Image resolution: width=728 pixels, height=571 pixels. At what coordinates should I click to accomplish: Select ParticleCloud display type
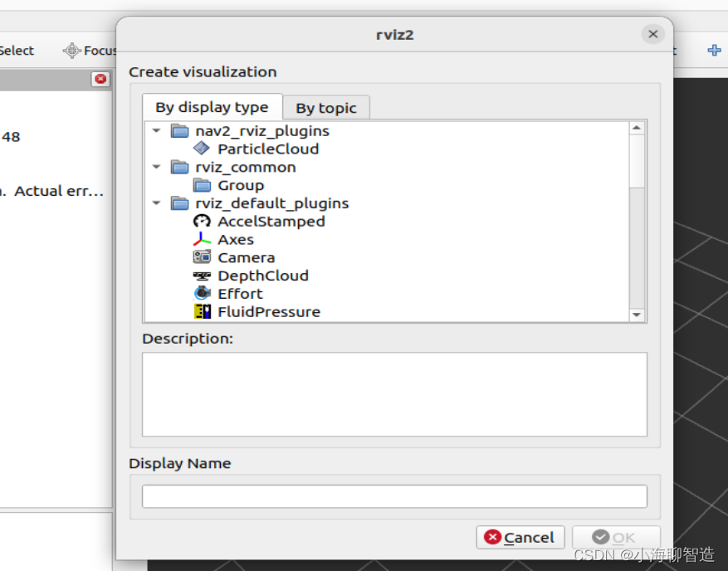click(x=268, y=149)
